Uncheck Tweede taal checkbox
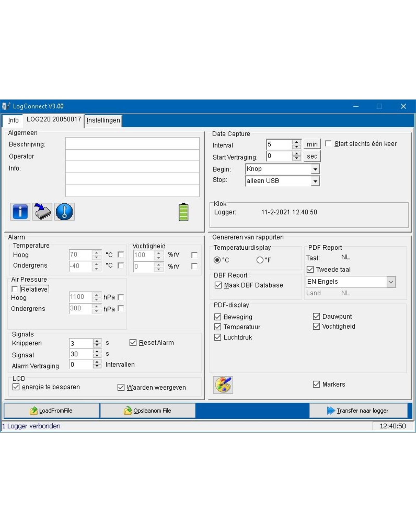 pos(310,269)
